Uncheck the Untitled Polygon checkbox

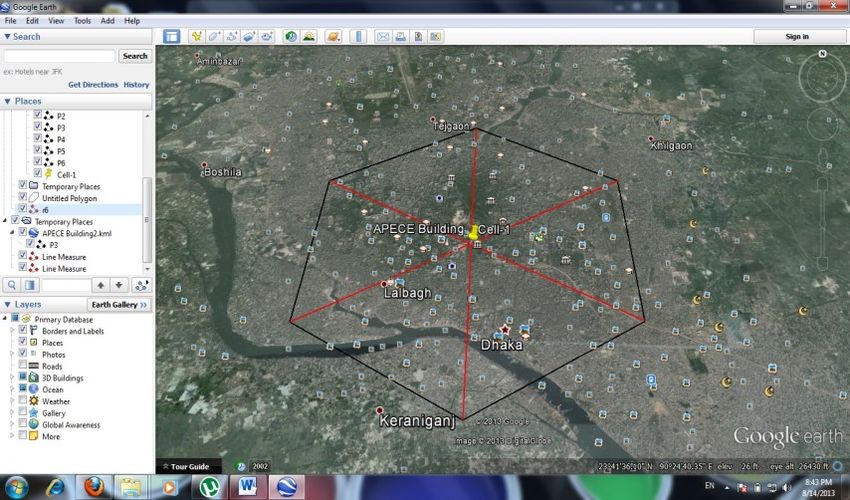coord(22,196)
